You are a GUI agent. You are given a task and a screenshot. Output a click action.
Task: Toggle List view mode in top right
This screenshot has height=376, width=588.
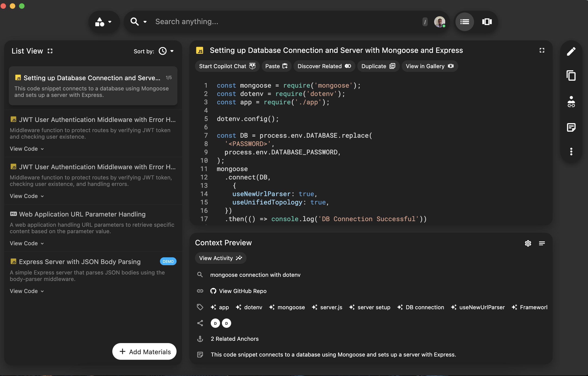coord(465,22)
